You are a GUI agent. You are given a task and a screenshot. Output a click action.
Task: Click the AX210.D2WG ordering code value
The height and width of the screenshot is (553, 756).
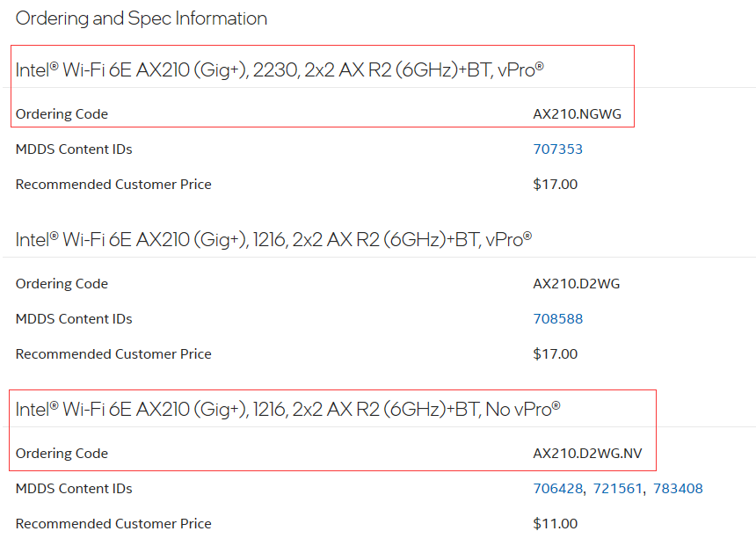(x=576, y=284)
